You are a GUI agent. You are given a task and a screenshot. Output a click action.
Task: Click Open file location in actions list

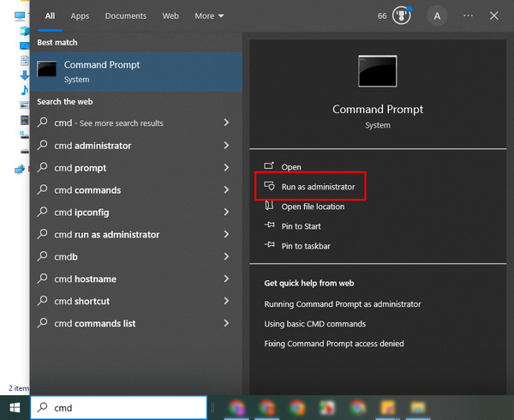click(313, 207)
